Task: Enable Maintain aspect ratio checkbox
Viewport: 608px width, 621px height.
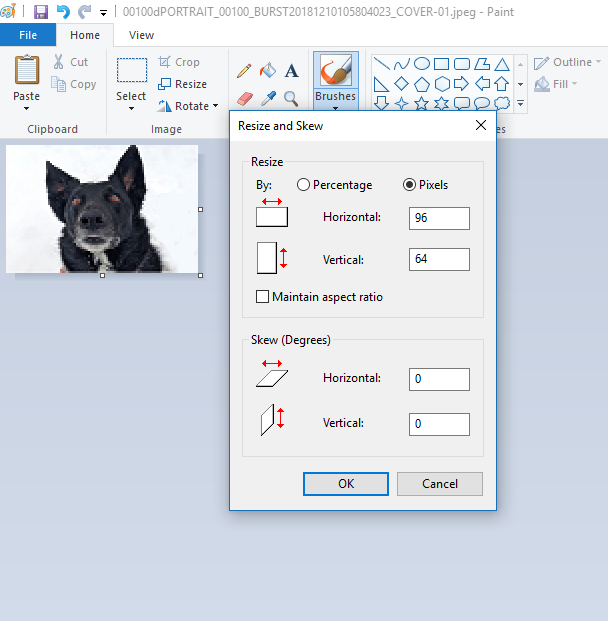Action: tap(263, 297)
